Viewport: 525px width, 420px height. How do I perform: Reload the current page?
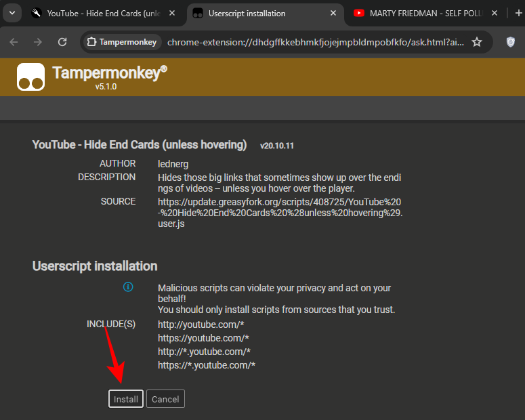tap(62, 42)
